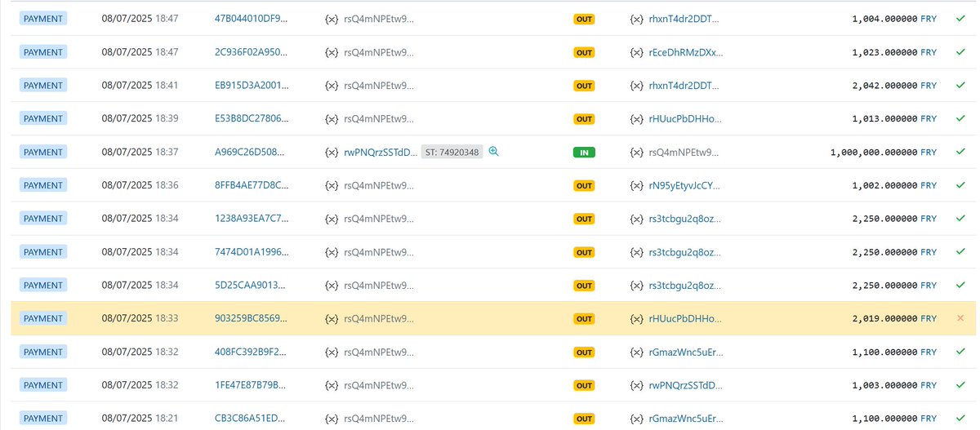
Task: Open transaction hash E53B8DC27806
Action: click(x=252, y=118)
